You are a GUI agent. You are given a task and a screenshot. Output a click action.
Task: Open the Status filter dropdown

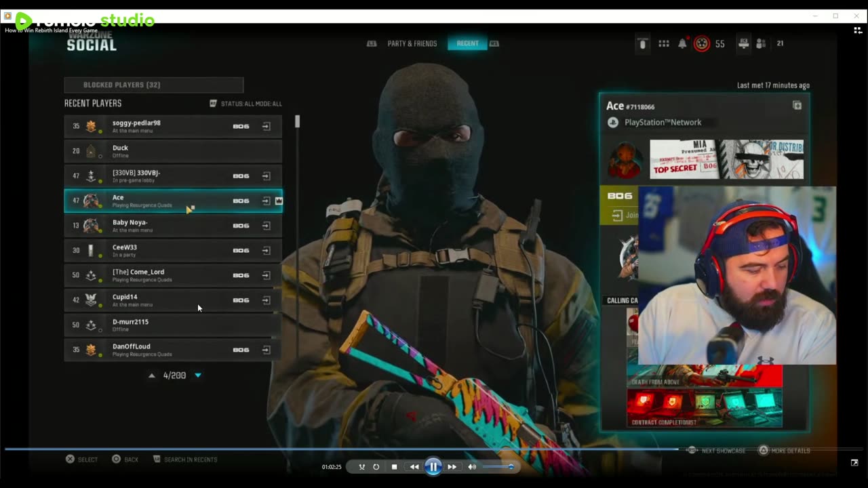pyautogui.click(x=245, y=104)
